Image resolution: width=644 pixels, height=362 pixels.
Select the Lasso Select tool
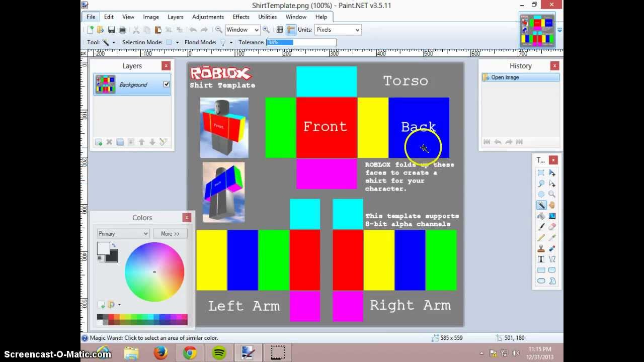[541, 184]
